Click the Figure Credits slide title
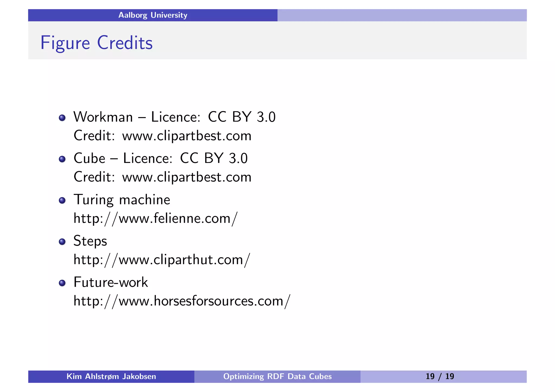The width and height of the screenshot is (555, 392). pyautogui.click(x=96, y=43)
